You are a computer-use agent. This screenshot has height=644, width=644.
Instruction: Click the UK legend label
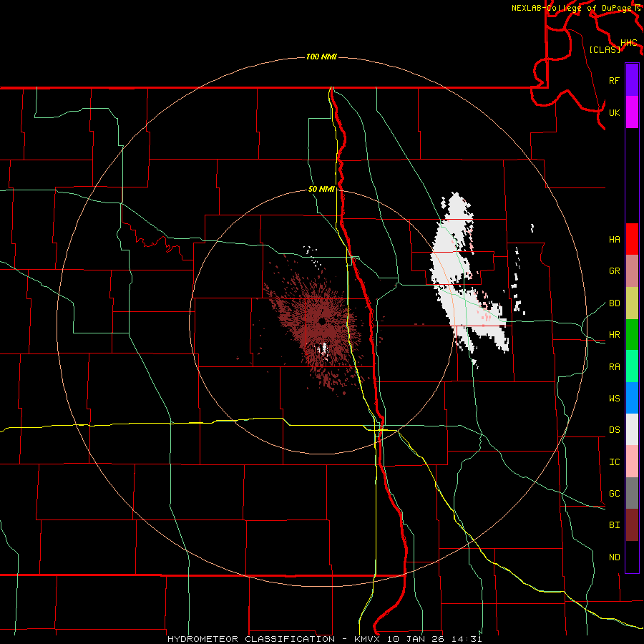614,112
